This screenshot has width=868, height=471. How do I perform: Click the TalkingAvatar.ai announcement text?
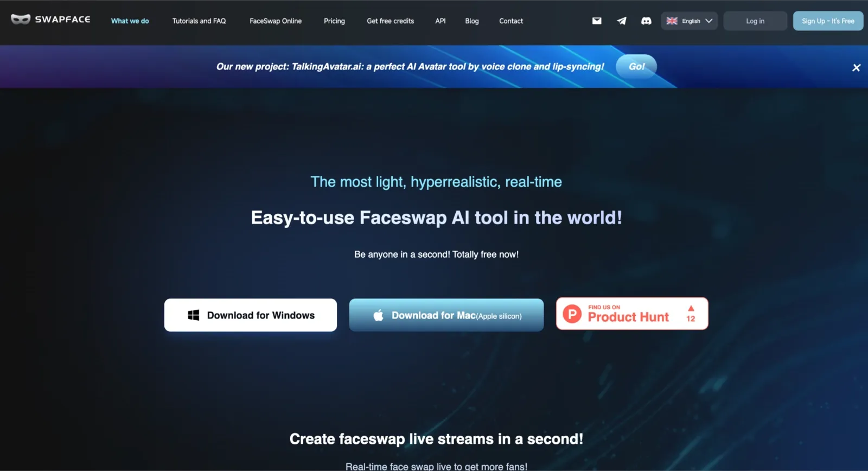pyautogui.click(x=410, y=66)
